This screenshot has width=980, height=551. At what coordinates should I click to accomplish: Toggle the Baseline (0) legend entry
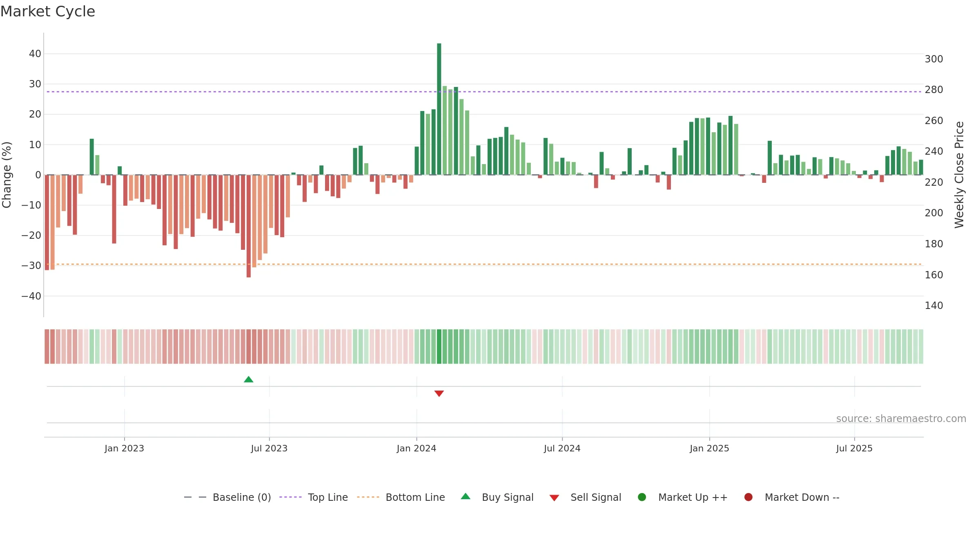coord(227,497)
